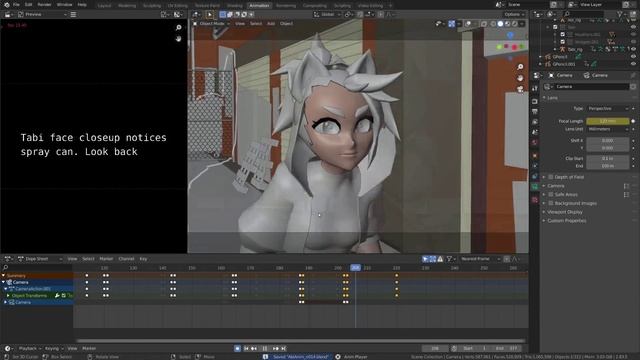Expand Object Transforms channel group
This screenshot has height=360, width=640.
pyautogui.click(x=8, y=295)
